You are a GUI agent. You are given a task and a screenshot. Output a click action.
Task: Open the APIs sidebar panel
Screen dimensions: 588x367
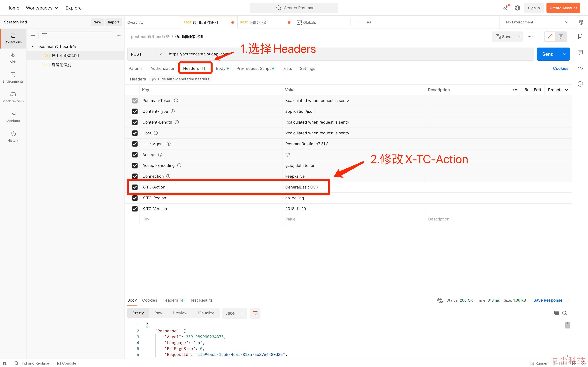(x=13, y=58)
